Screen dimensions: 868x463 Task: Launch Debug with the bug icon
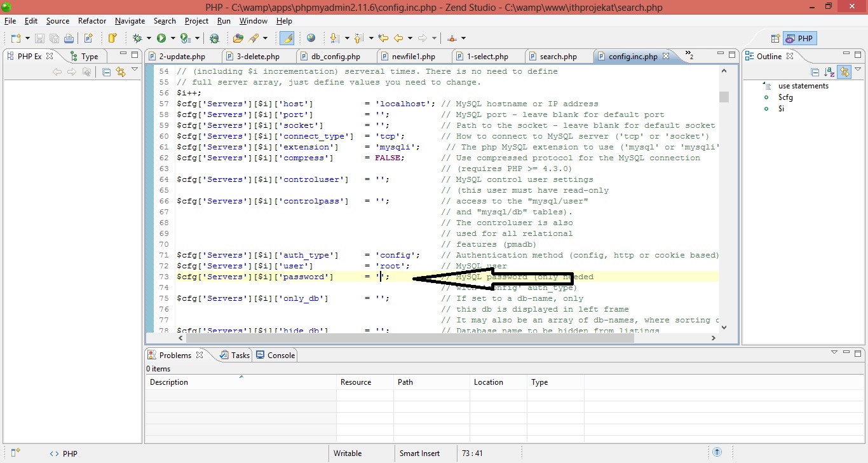137,38
